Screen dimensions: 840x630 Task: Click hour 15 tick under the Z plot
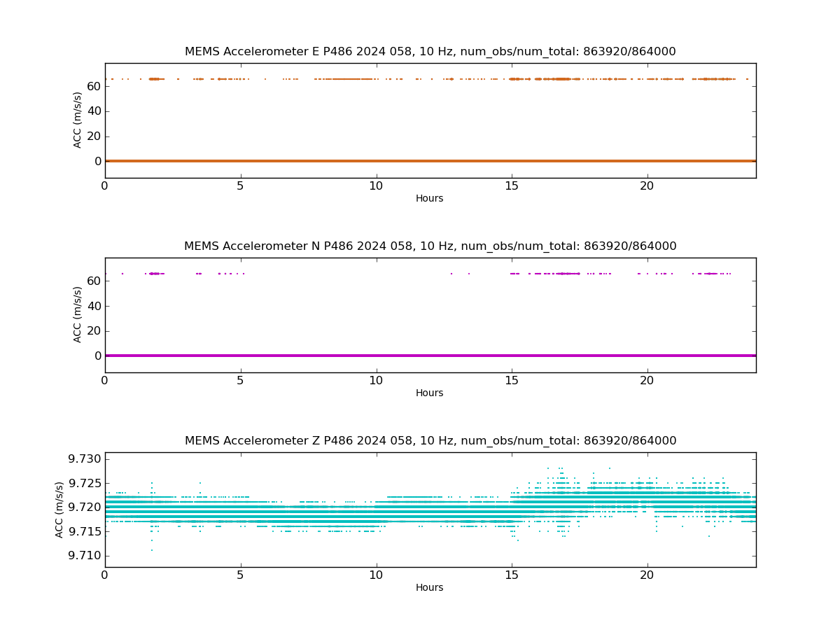pyautogui.click(x=512, y=575)
